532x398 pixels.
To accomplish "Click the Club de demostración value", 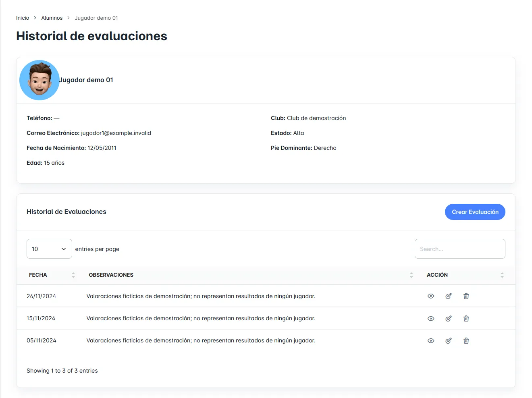I will click(316, 118).
